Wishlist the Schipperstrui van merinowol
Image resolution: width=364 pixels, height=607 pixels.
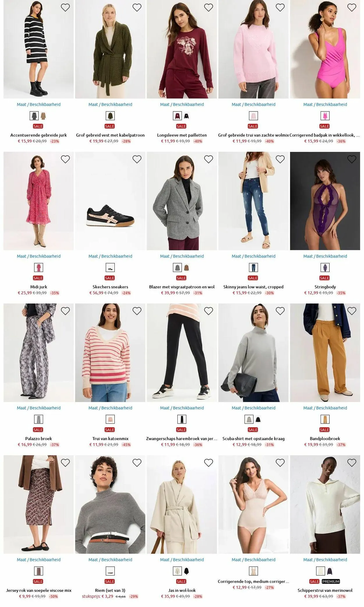click(x=352, y=463)
